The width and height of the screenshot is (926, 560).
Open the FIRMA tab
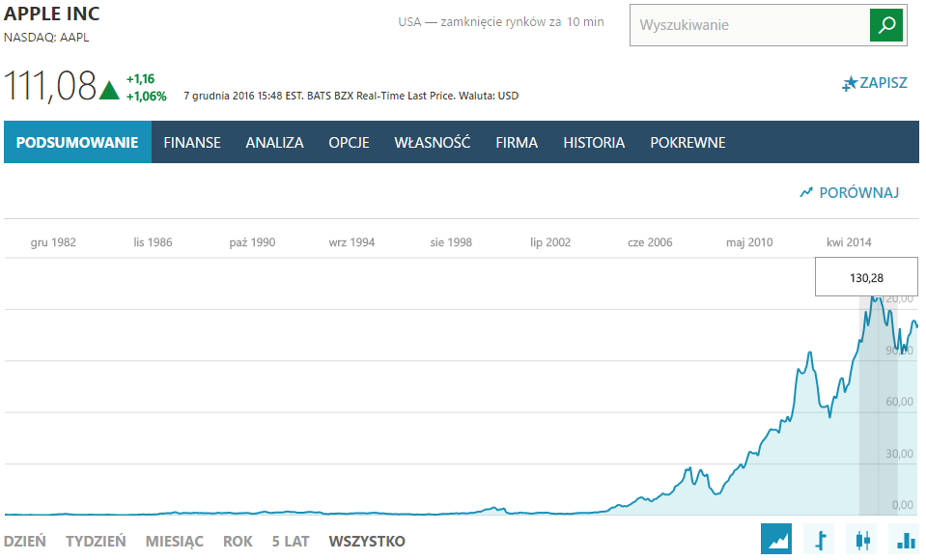click(x=517, y=142)
